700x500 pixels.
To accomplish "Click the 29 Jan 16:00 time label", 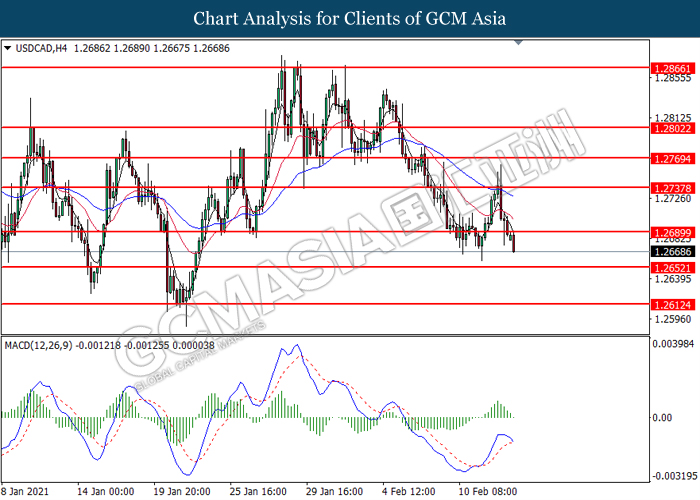I will 334,492.
